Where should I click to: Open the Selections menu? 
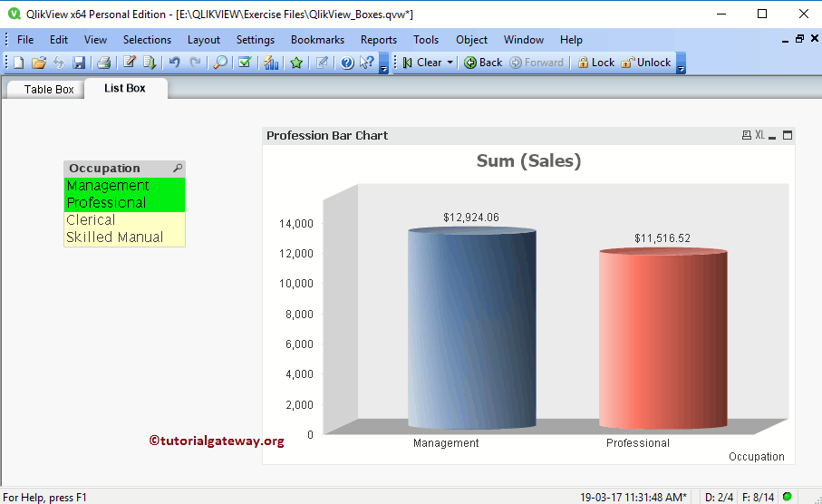147,40
